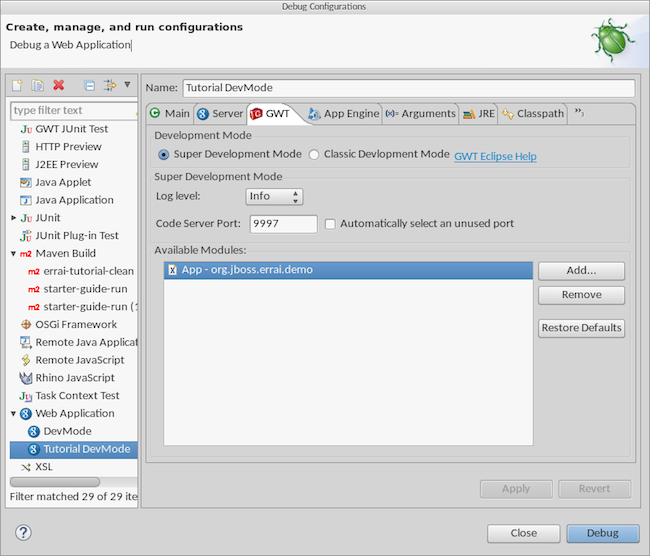The width and height of the screenshot is (650, 556).
Task: Select the Java Applet icon
Action: point(26,182)
